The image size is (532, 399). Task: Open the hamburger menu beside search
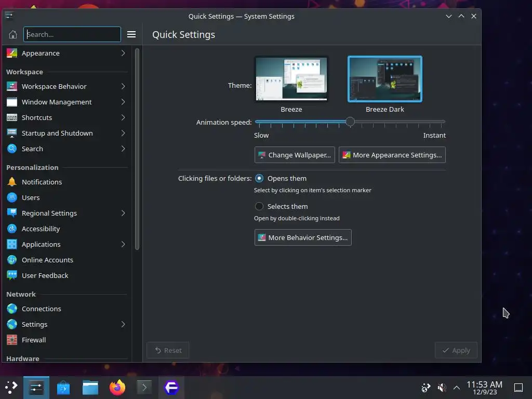(131, 35)
